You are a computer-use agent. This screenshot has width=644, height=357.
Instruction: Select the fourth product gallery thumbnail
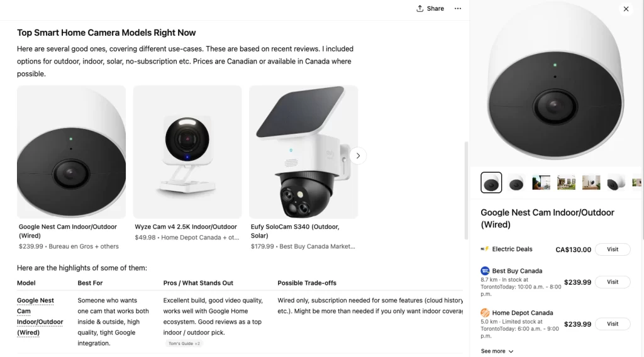(566, 183)
